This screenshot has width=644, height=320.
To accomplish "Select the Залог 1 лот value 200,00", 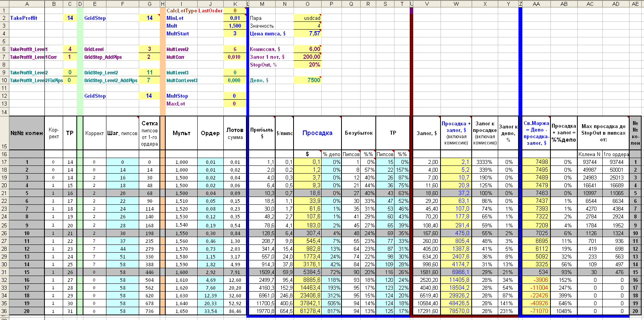I will [307, 57].
